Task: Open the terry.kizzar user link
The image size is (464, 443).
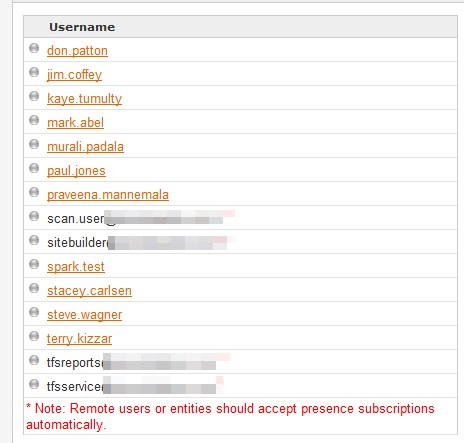Action: click(79, 339)
